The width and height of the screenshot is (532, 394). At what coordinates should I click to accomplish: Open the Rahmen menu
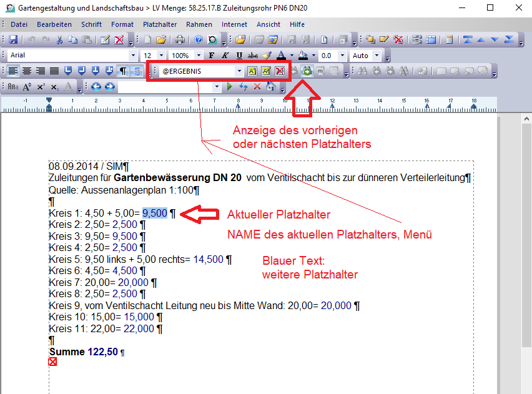click(x=199, y=24)
